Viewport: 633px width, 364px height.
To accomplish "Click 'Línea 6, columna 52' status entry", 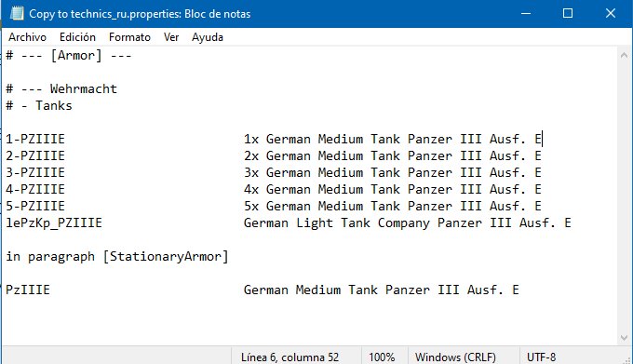I will tap(290, 357).
